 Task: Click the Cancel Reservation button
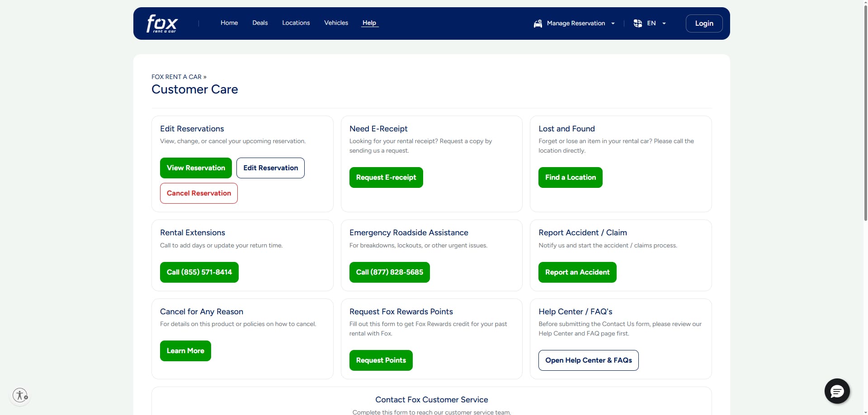click(199, 193)
